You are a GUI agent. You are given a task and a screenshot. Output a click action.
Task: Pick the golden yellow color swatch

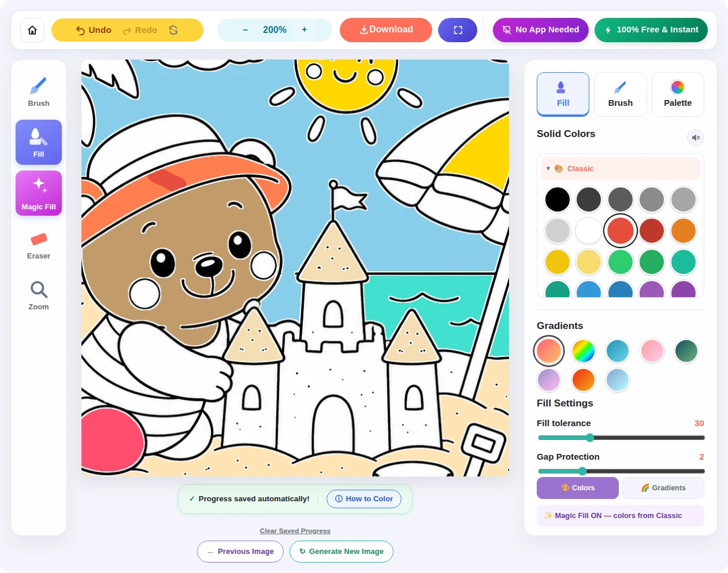point(558,262)
